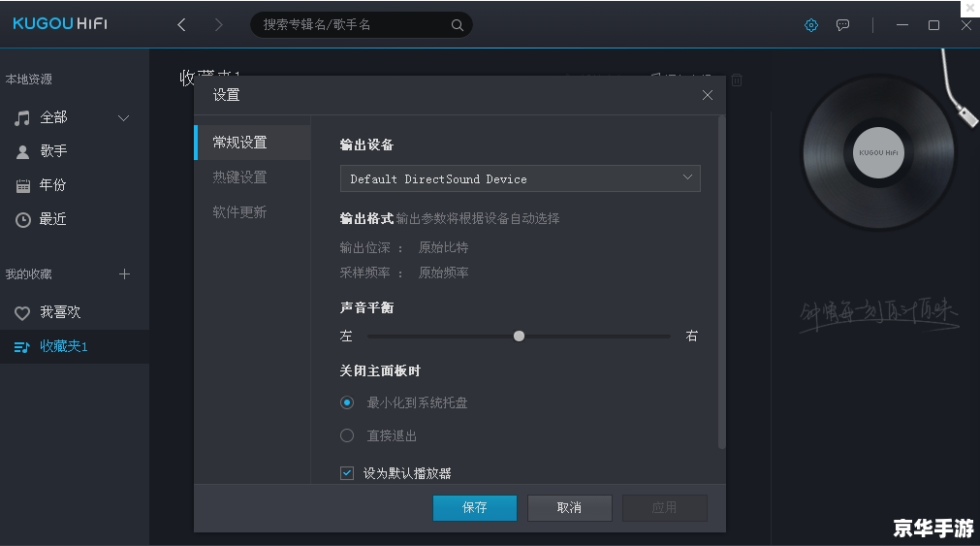The image size is (980, 546).
Task: Click the vinyl record artwork
Action: point(878,152)
